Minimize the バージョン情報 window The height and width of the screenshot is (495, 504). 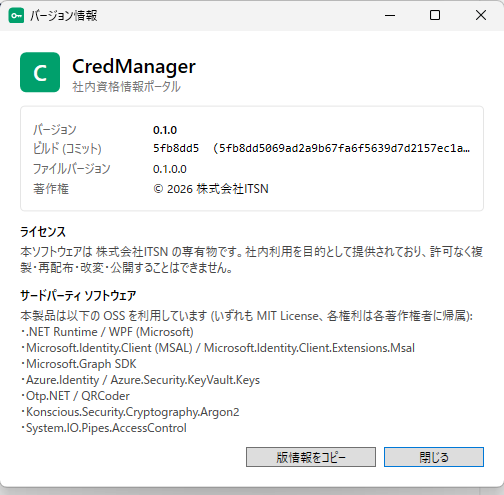point(390,15)
